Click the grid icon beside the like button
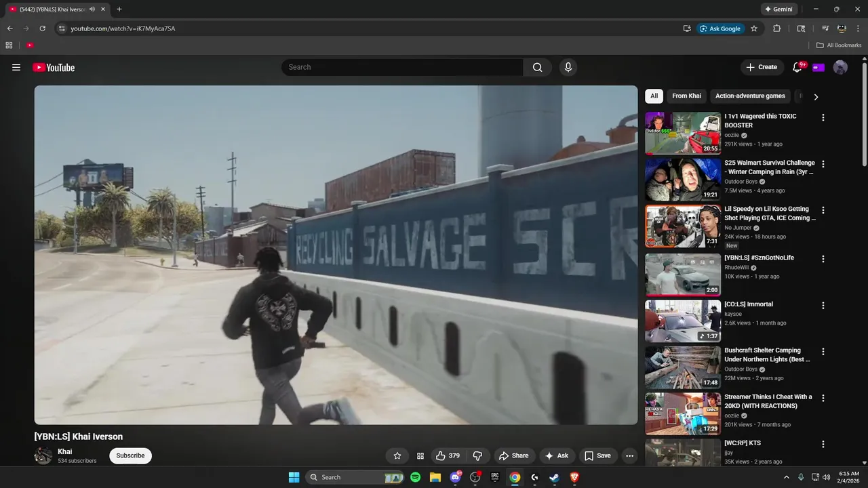Viewport: 868px width, 488px height. tap(420, 455)
